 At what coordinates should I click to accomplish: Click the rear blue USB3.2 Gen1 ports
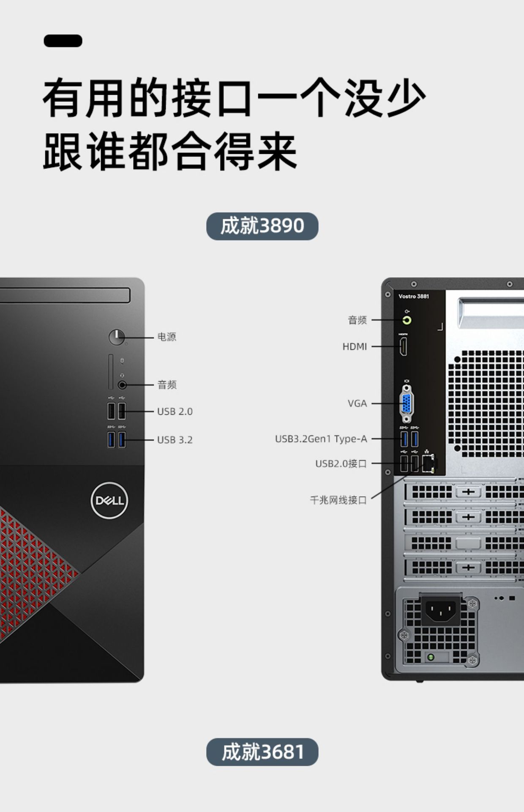pos(409,439)
